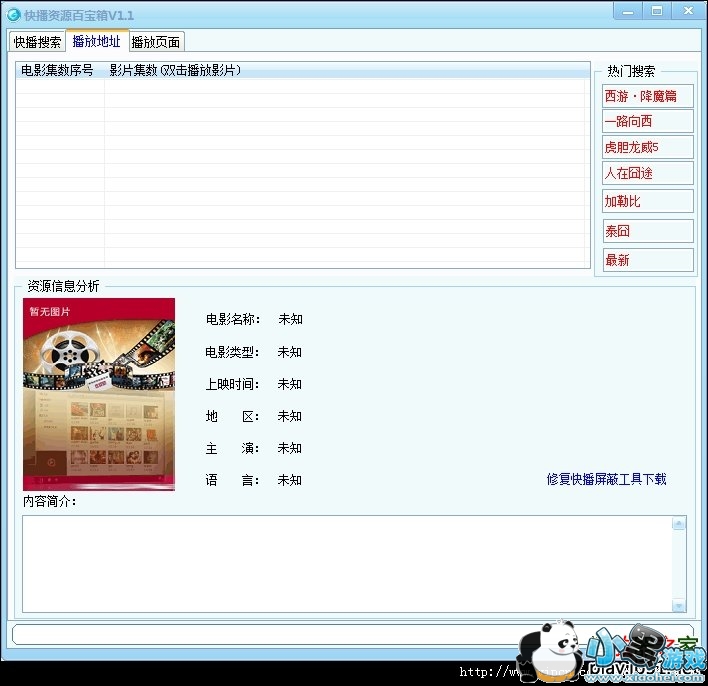This screenshot has height=686, width=708.
Task: Click inside the 内容简介 text box
Action: pos(347,564)
